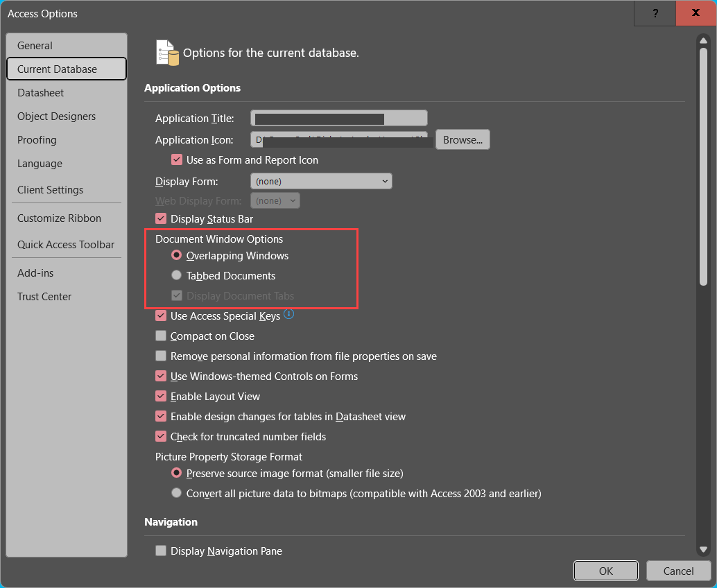Viewport: 717px width, 588px height.
Task: Close the Access Options dialog
Action: (x=696, y=13)
